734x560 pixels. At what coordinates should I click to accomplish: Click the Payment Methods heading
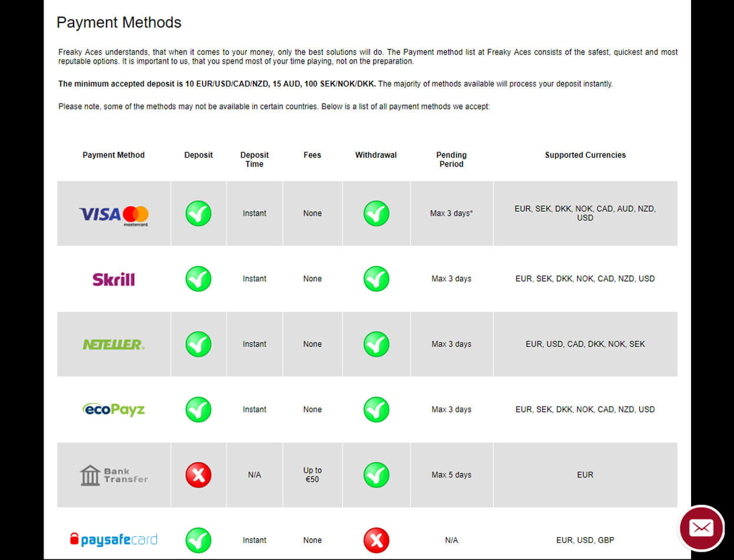(119, 23)
